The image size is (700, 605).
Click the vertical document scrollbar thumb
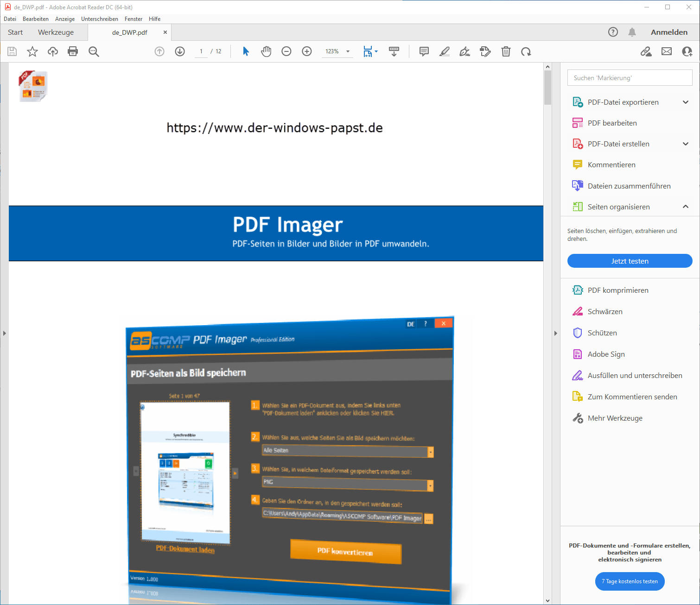[547, 88]
